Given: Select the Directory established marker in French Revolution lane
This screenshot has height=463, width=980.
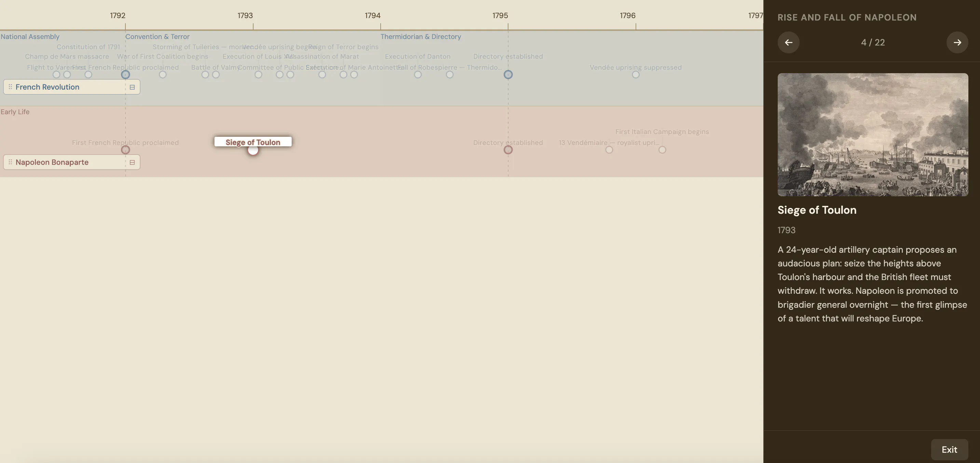Looking at the screenshot, I should coord(508,75).
